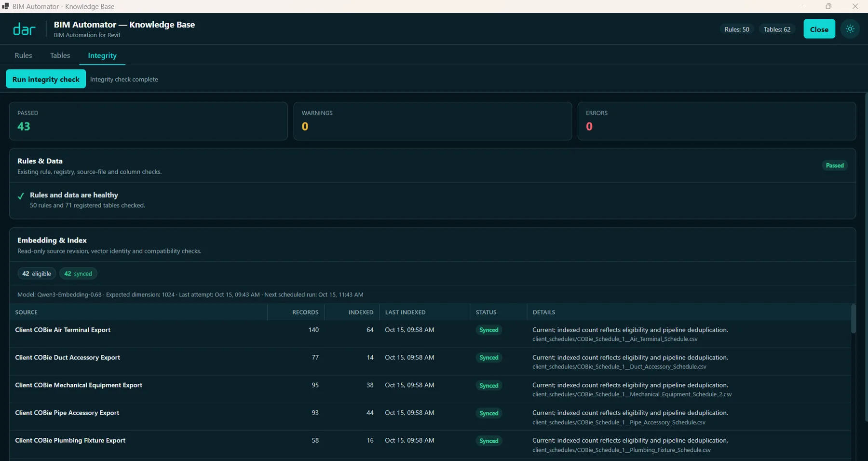Click the Rules & Data section heading
The height and width of the screenshot is (461, 868).
point(40,161)
